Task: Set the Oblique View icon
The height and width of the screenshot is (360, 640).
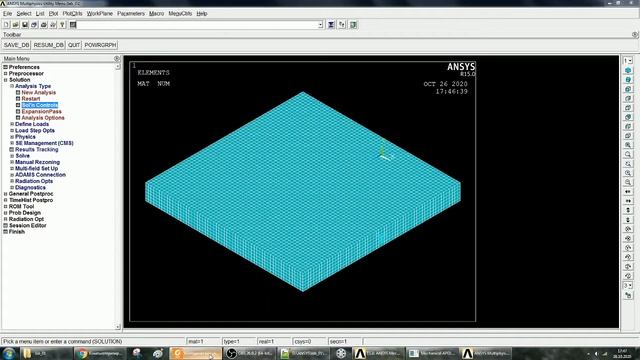Action: [628, 80]
